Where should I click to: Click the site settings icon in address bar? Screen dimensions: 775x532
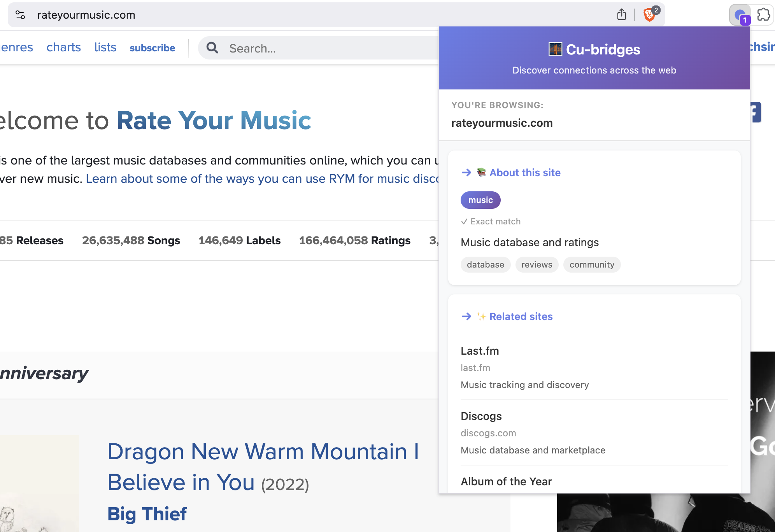coord(20,15)
